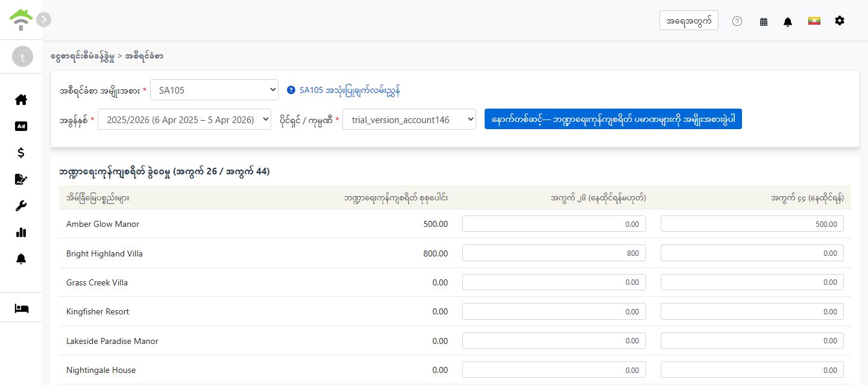The width and height of the screenshot is (868, 385).
Task: Click Kingfisher Resort Box 44 field
Action: pos(752,311)
